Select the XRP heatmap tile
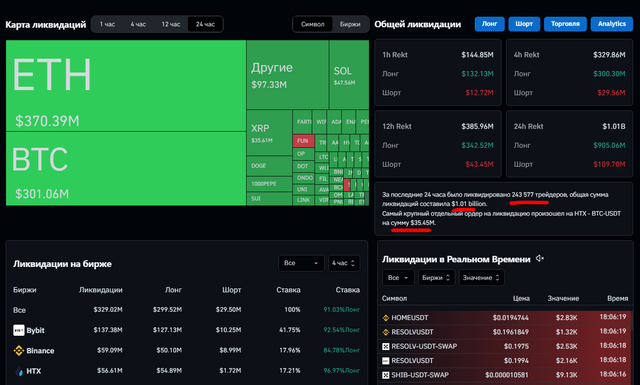Viewport: 640px width, 385px height. pyautogui.click(x=269, y=132)
